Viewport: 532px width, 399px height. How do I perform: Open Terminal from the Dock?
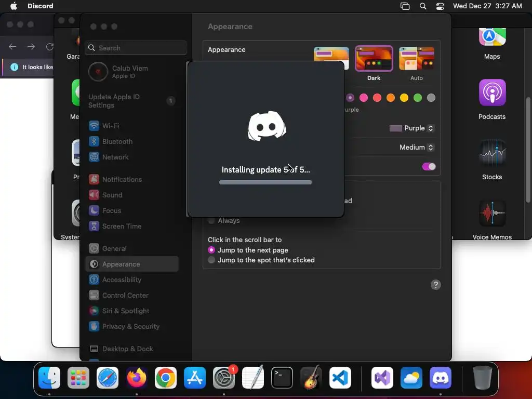pyautogui.click(x=282, y=378)
